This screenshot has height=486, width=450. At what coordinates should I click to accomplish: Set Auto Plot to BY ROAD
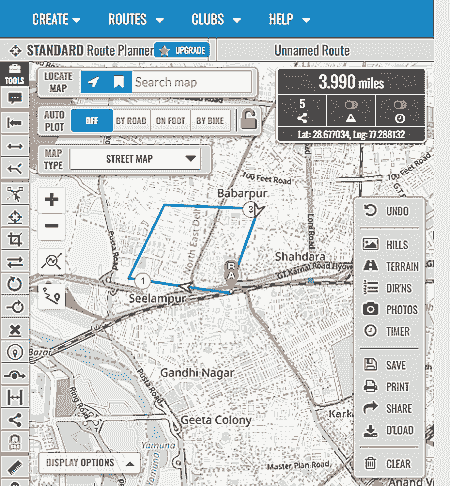coord(131,121)
